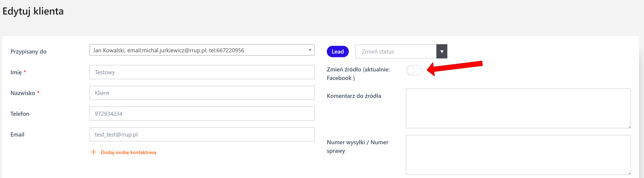Focus the Komentarz do źródła text area
Image resolution: width=644 pixels, height=178 pixels.
point(518,108)
